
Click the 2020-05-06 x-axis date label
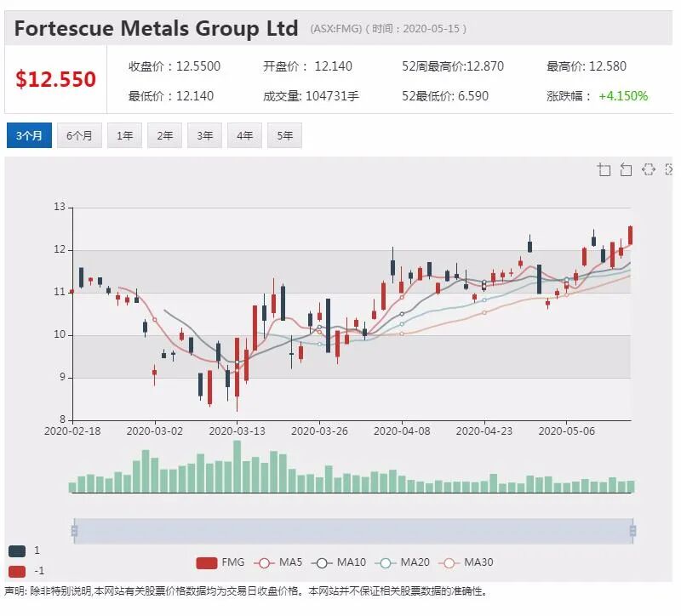pos(567,431)
